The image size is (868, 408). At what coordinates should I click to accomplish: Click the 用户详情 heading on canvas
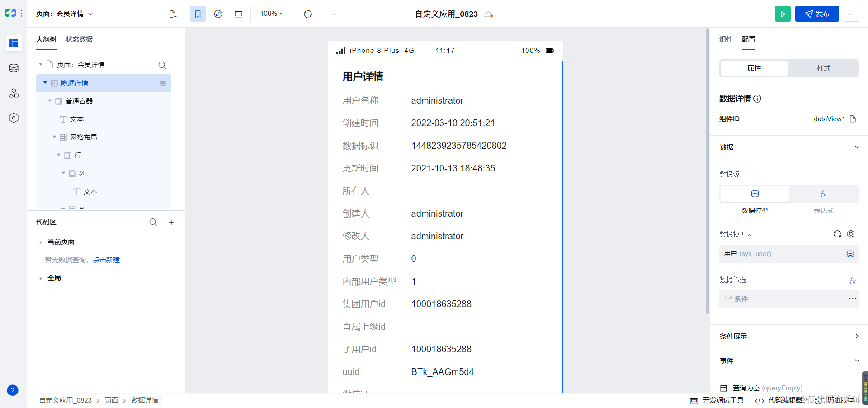(363, 77)
